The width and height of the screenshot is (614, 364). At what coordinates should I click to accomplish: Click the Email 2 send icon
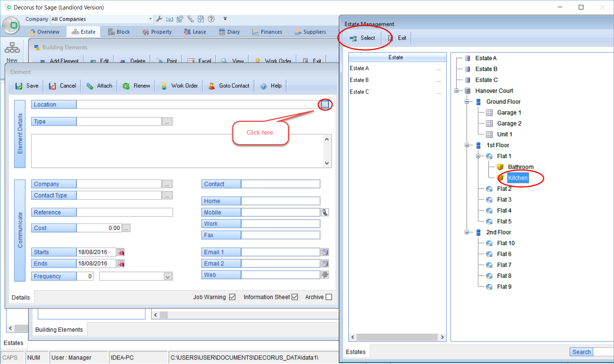tap(325, 263)
